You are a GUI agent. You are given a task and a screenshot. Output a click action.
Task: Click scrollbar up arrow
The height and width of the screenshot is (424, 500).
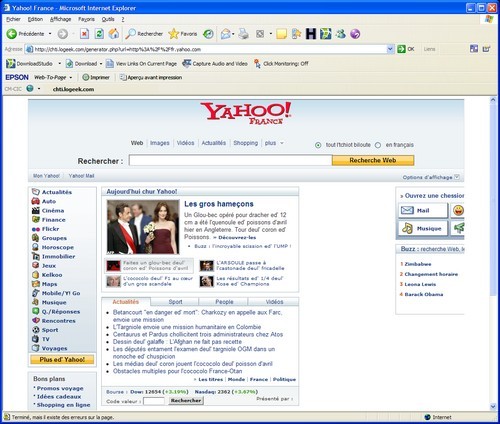pos(493,100)
